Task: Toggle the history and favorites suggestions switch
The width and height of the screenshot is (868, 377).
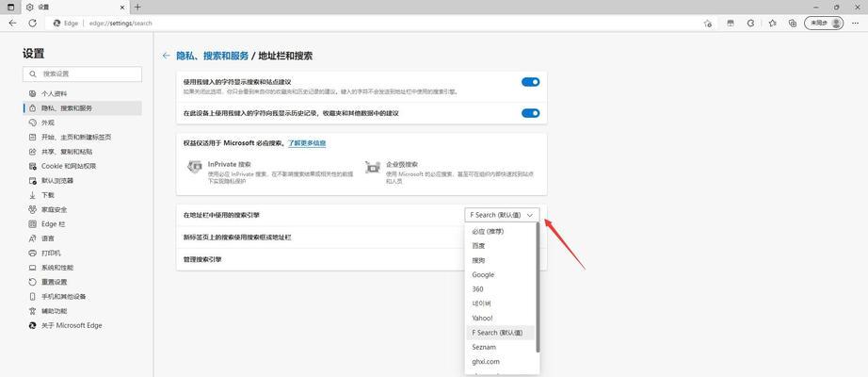Action: pos(530,113)
